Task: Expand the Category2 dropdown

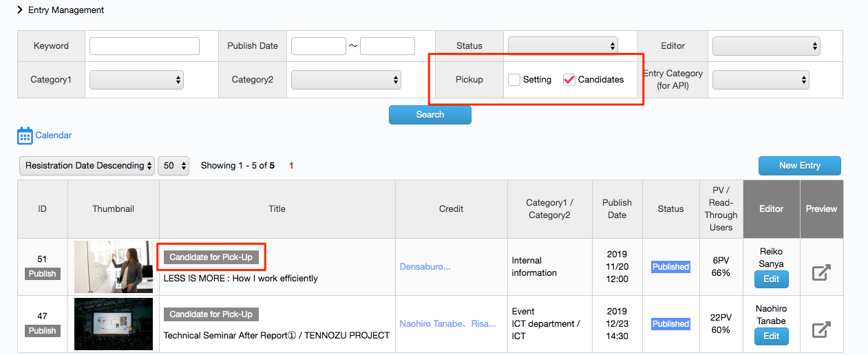Action: click(346, 80)
